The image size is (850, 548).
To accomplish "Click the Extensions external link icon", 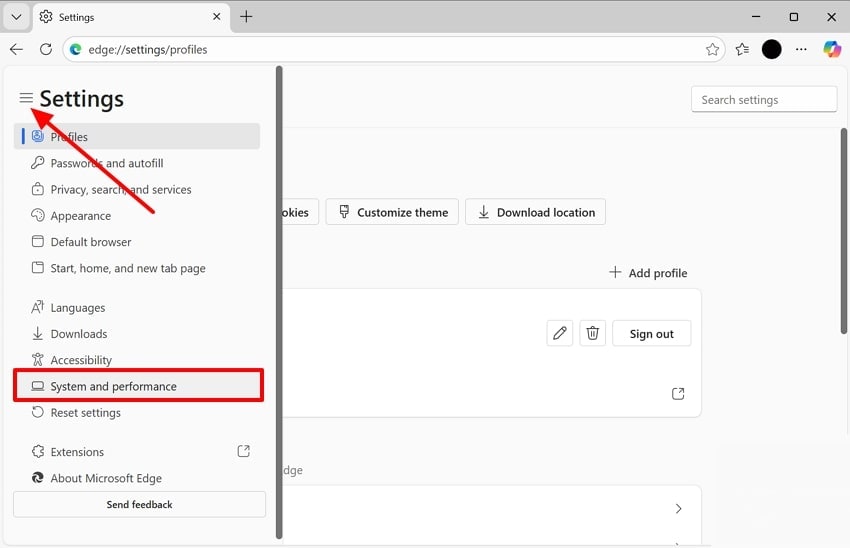I will 243,451.
